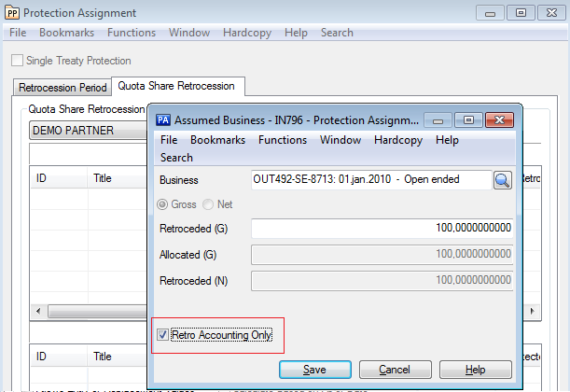This screenshot has width=570, height=392.
Task: Click the PA icon in the dialog title bar
Action: 162,120
